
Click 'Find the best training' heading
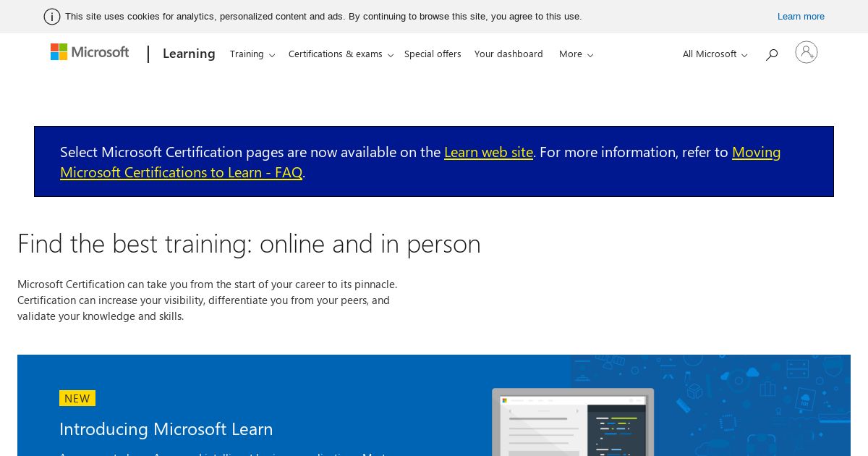pyautogui.click(x=249, y=244)
